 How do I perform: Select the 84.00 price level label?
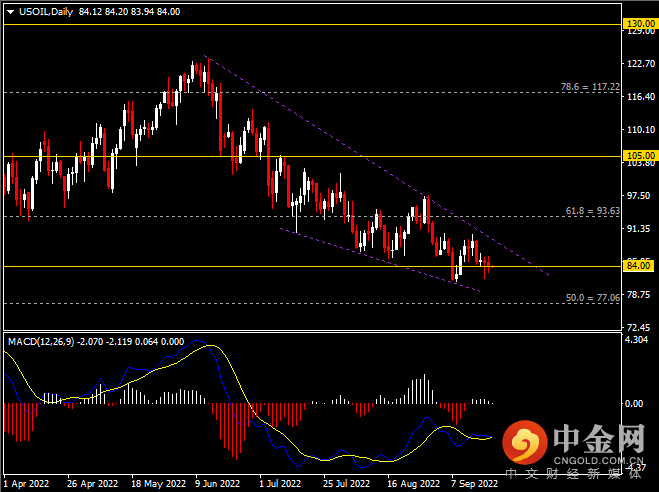tap(639, 266)
